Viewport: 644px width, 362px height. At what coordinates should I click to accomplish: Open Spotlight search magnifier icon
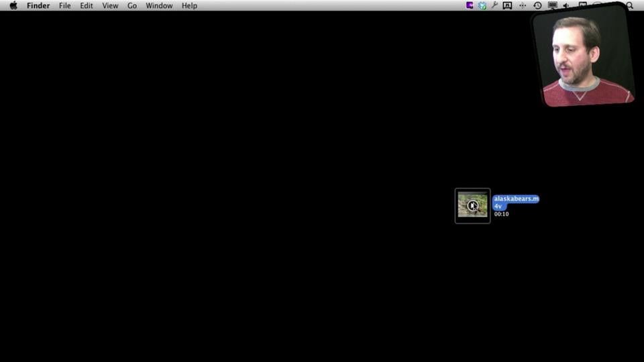click(x=630, y=6)
